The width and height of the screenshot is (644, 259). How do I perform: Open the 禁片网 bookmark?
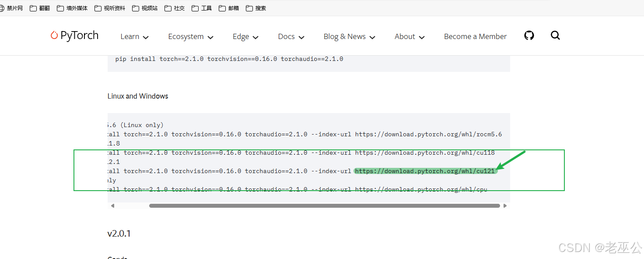pos(11,8)
